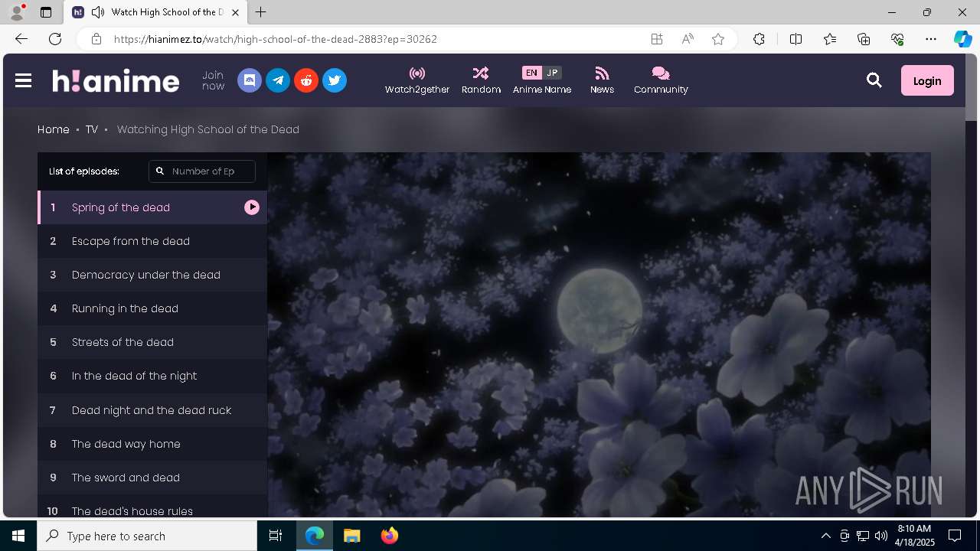Refresh the page
The image size is (980, 551).
[55, 39]
